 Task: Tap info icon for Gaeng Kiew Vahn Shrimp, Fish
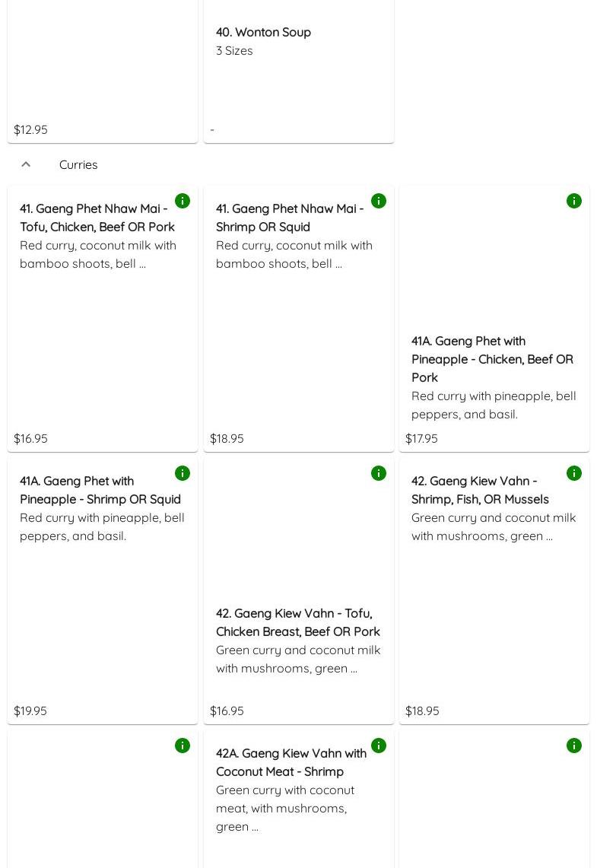[x=574, y=473]
